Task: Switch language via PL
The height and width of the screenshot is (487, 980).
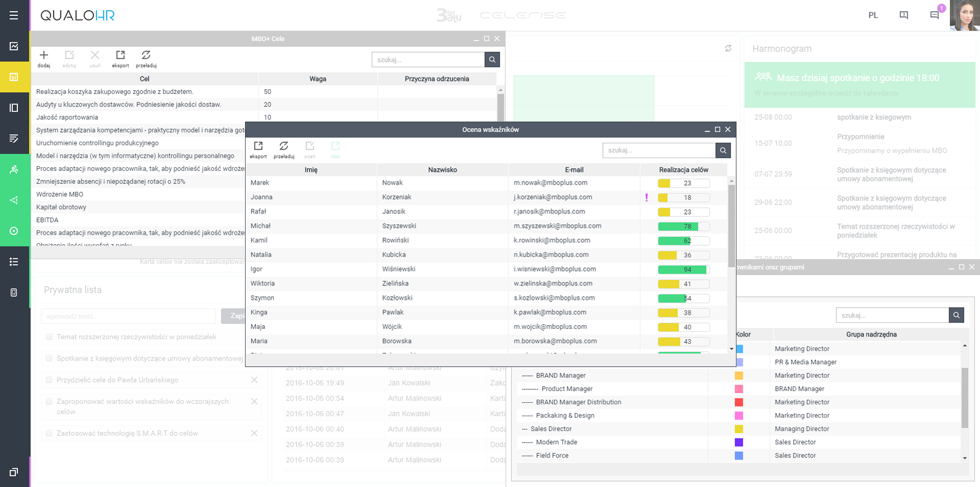Action: pyautogui.click(x=873, y=15)
